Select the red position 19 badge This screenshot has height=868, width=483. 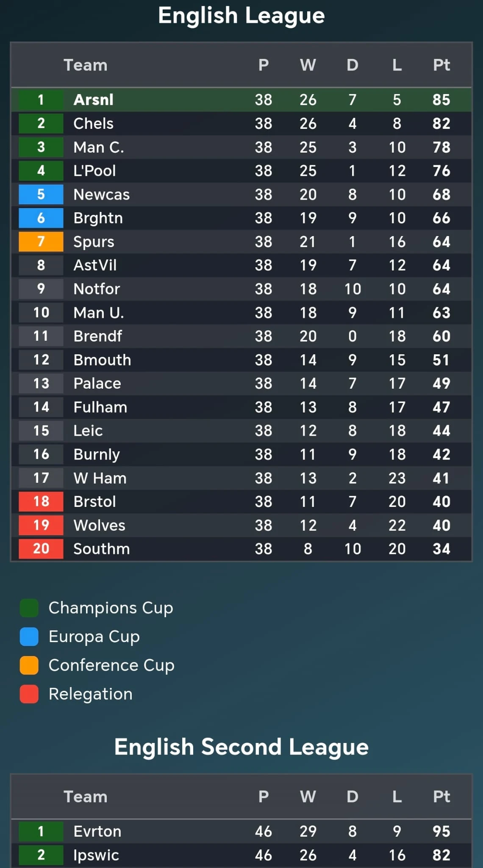click(41, 525)
